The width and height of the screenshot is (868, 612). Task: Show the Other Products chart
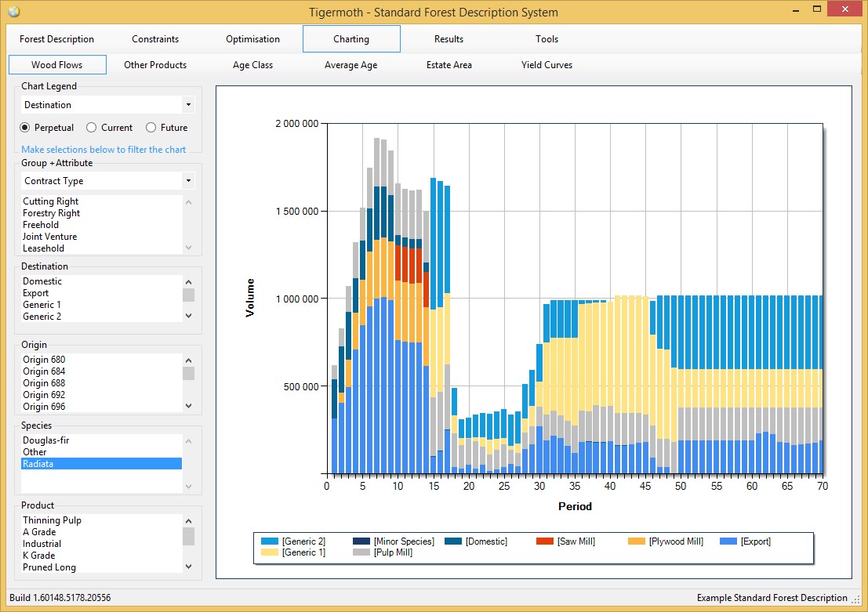tap(155, 65)
